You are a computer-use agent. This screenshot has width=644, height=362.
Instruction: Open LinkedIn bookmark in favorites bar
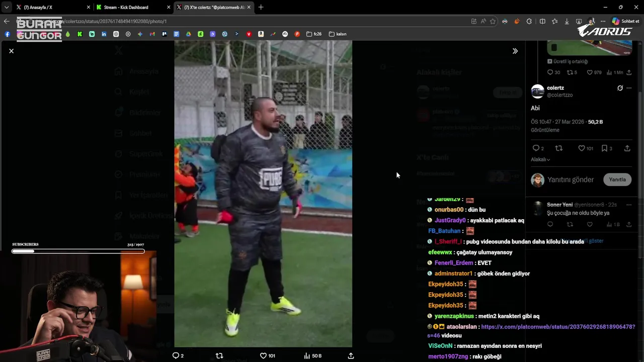(x=104, y=34)
